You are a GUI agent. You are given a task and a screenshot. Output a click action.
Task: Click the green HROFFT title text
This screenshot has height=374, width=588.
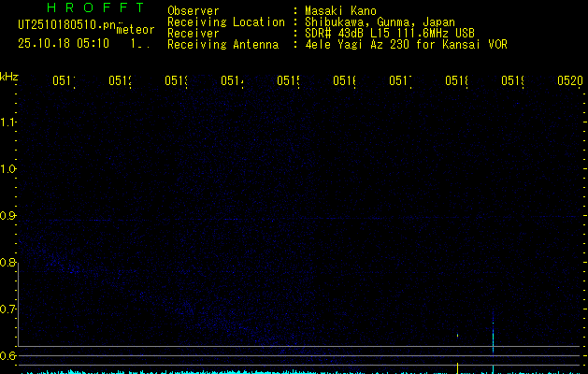coord(95,7)
